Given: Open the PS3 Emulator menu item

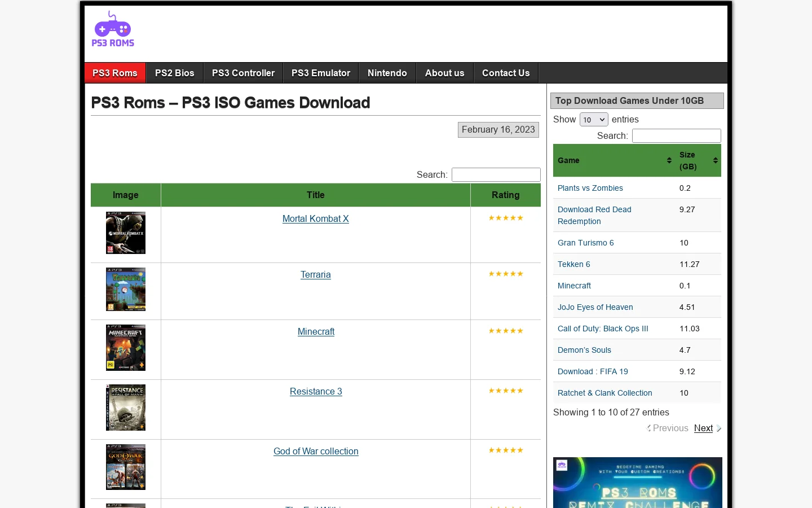Looking at the screenshot, I should pyautogui.click(x=321, y=73).
